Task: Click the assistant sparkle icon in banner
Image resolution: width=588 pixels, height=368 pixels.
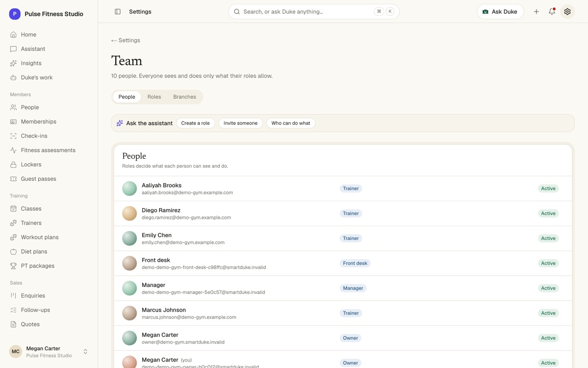Action: pyautogui.click(x=120, y=123)
